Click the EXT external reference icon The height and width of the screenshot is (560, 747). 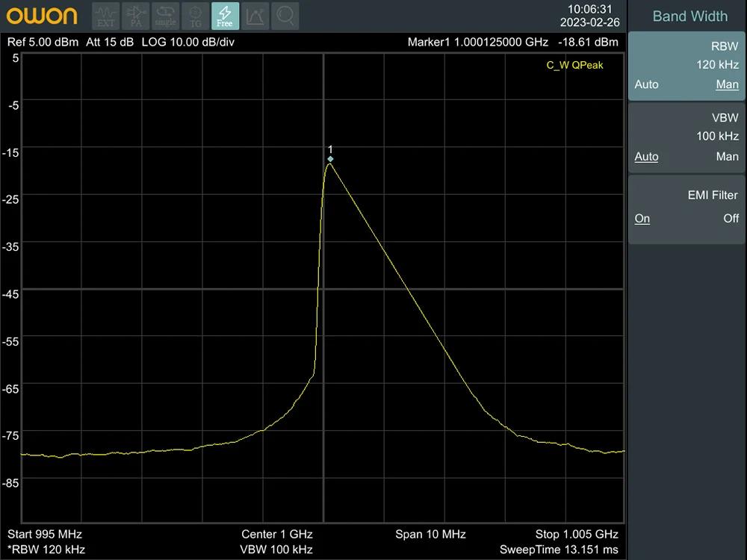(x=106, y=16)
